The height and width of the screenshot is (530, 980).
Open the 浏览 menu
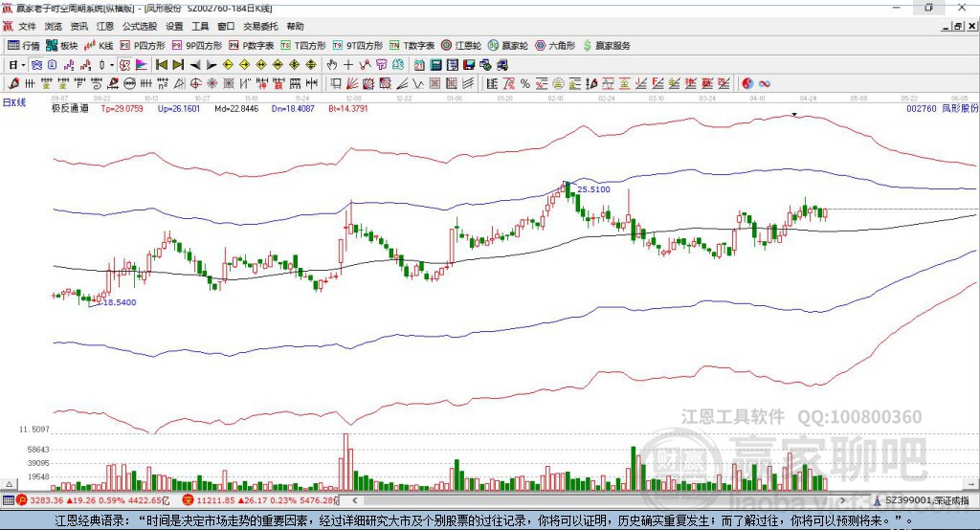point(54,26)
